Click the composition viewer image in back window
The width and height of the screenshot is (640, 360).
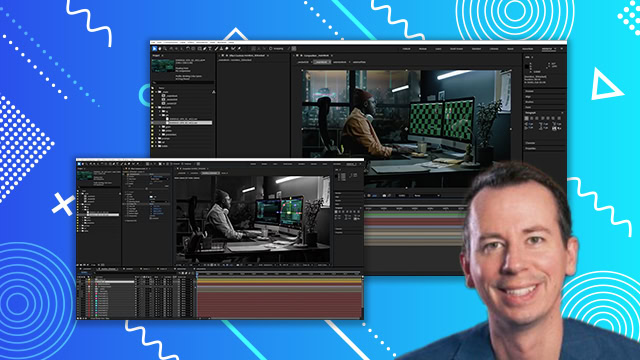click(407, 129)
